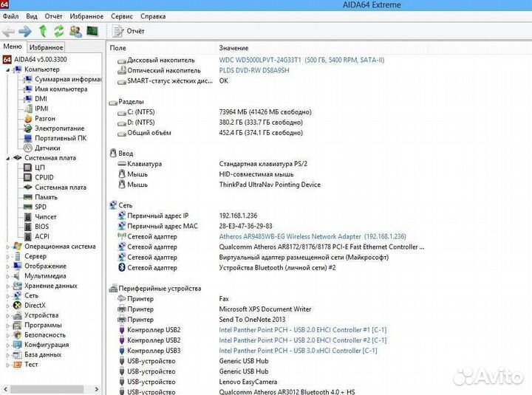Select the Портативный ПК icon
This screenshot has width=532, height=395.
tap(28, 138)
